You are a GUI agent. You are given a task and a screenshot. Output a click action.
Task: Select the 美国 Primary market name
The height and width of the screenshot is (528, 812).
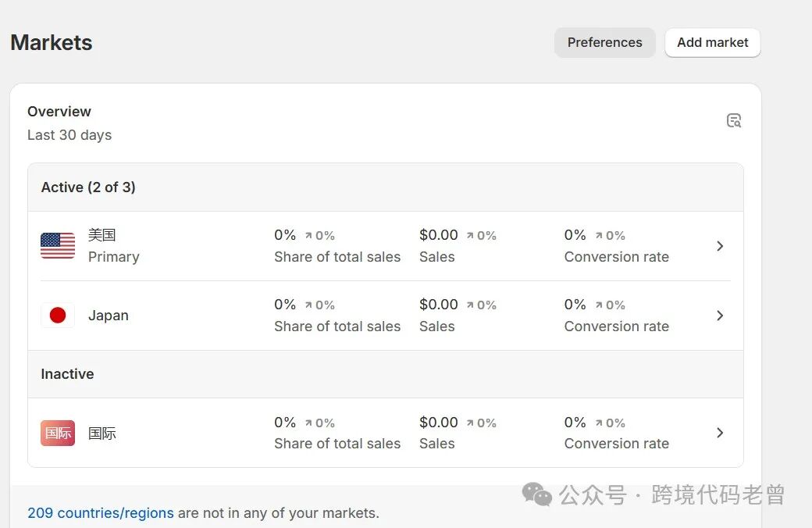pos(102,234)
